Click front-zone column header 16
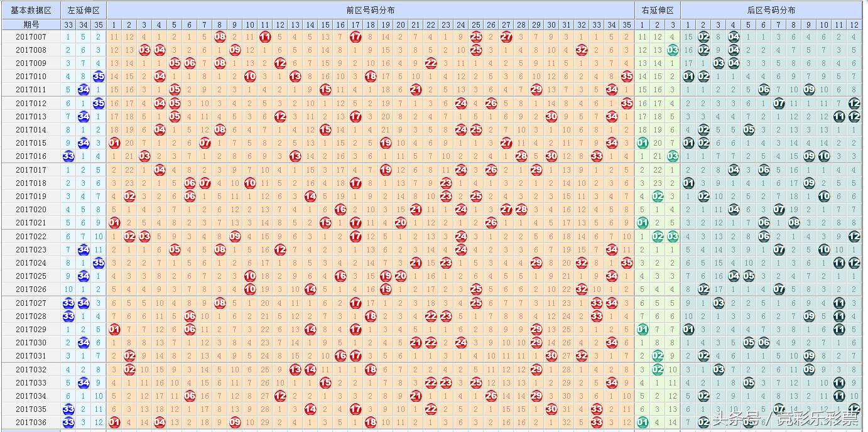The image size is (868, 432). [340, 24]
